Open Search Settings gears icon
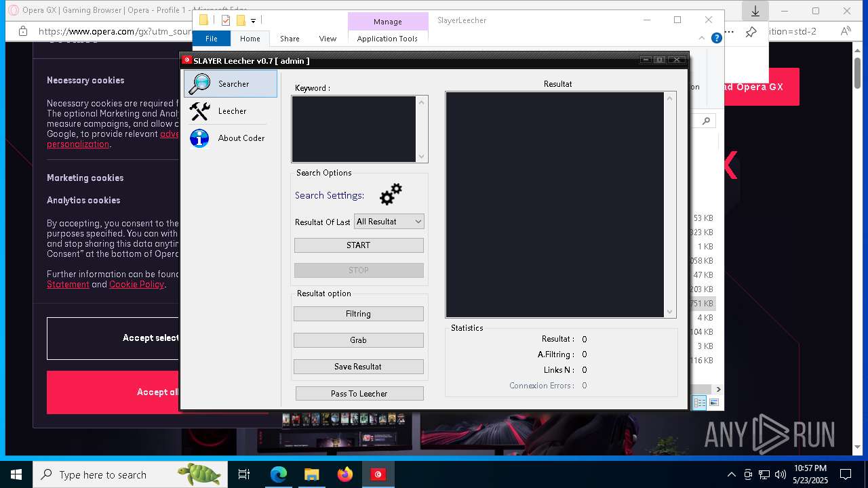 click(391, 195)
